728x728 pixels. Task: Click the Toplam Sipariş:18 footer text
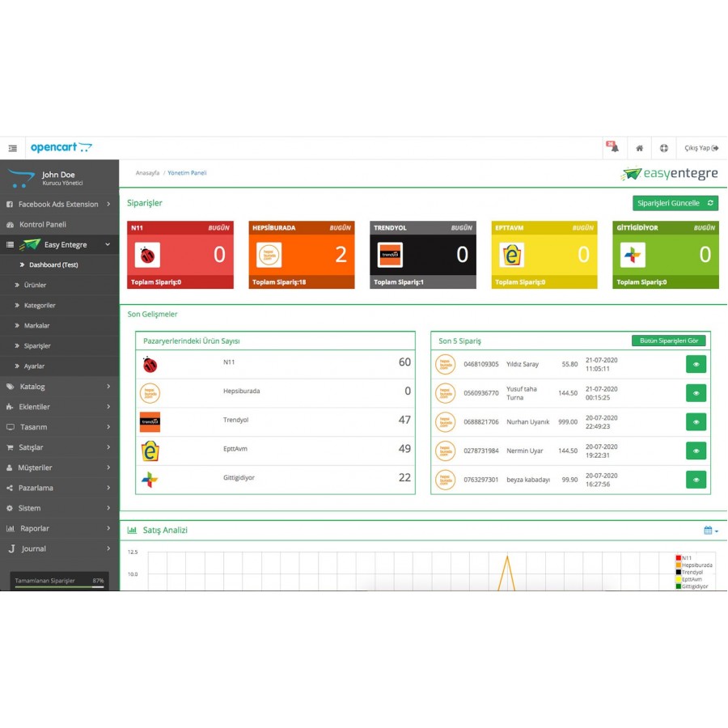279,281
